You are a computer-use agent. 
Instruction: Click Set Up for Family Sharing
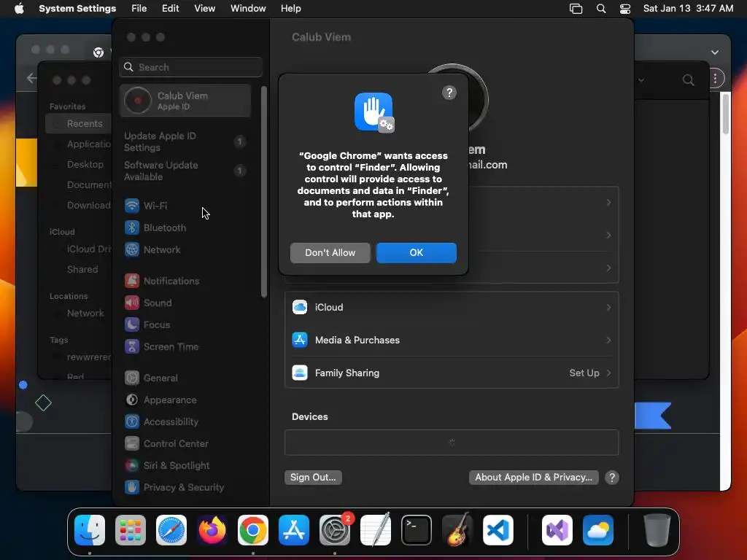pos(584,373)
